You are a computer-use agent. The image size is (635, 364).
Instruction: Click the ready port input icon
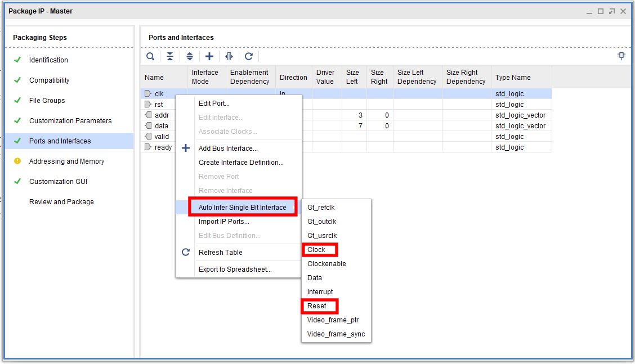pyautogui.click(x=148, y=147)
